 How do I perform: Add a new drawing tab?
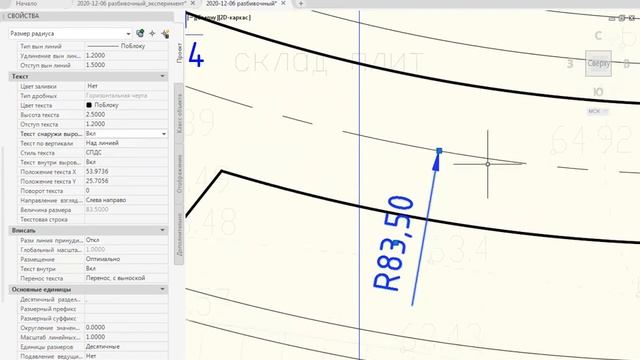(301, 4)
